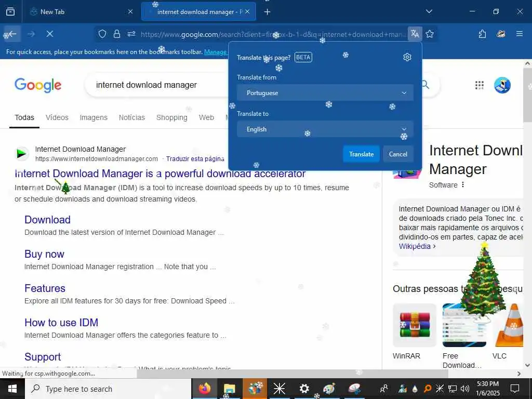The image size is (532, 399).
Task: Open the Translate from Portuguese dropdown
Action: [325, 92]
